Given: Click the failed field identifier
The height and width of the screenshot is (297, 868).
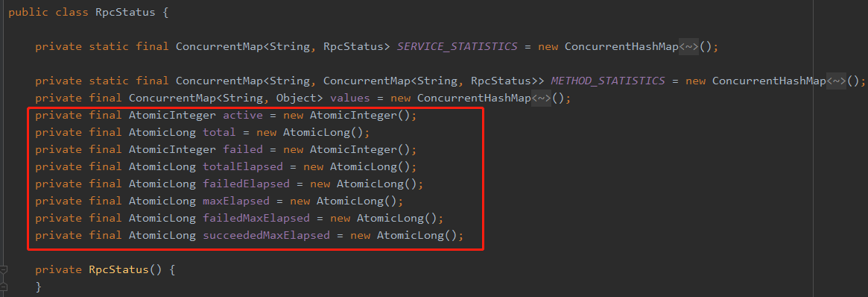Looking at the screenshot, I should coord(242,149).
